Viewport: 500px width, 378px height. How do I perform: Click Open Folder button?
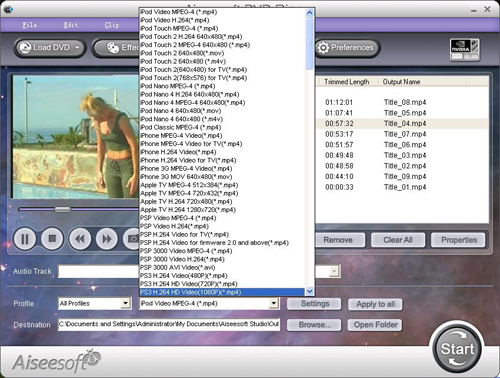coord(375,325)
